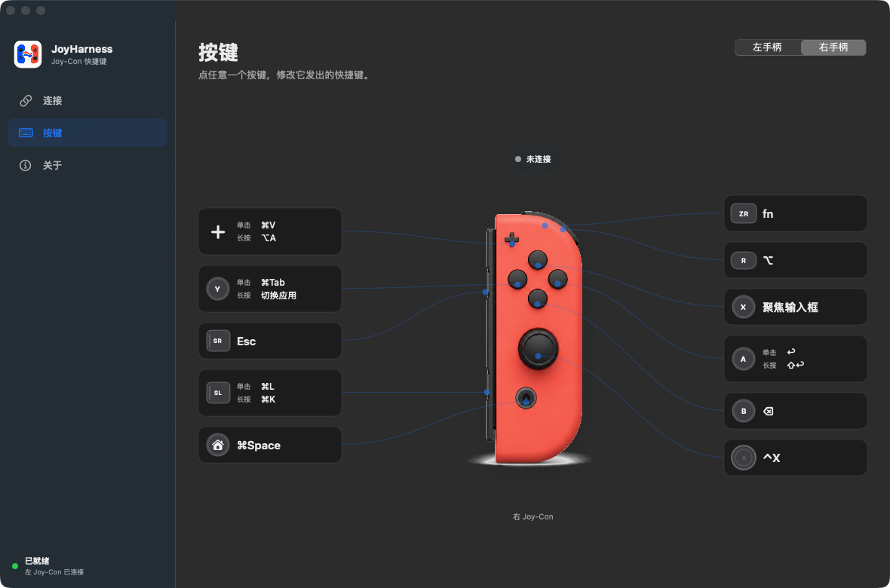Click the plus button icon in the ⌘V card
Viewport: 890px width, 588px height.
218,231
